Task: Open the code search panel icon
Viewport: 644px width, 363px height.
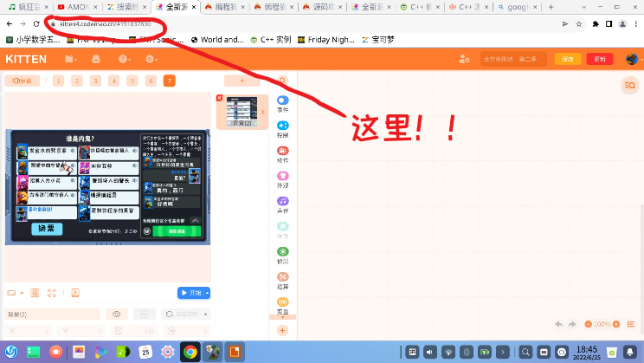Action: tap(630, 85)
